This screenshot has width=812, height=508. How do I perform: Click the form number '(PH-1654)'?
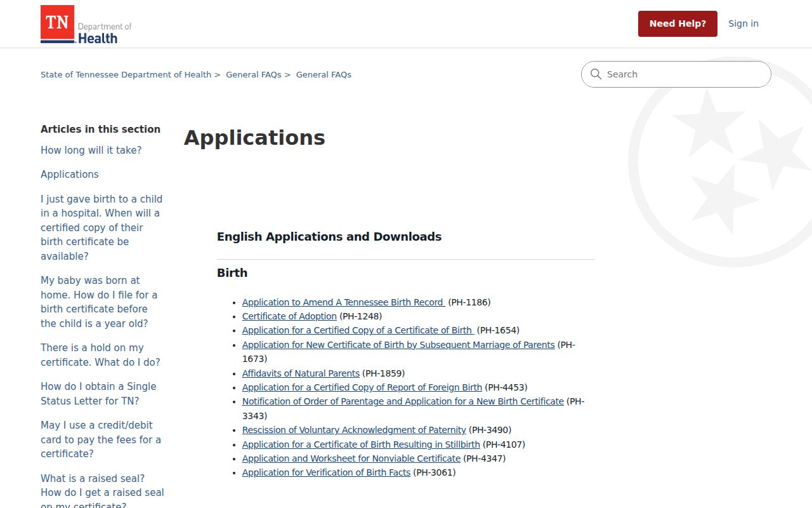498,330
